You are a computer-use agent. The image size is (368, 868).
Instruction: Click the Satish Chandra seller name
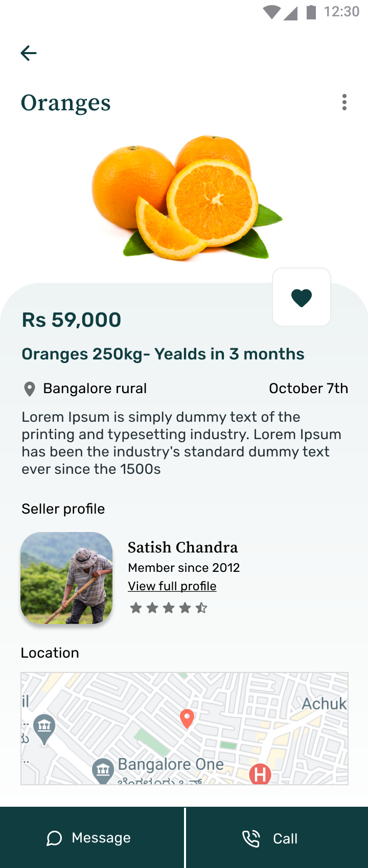click(182, 547)
